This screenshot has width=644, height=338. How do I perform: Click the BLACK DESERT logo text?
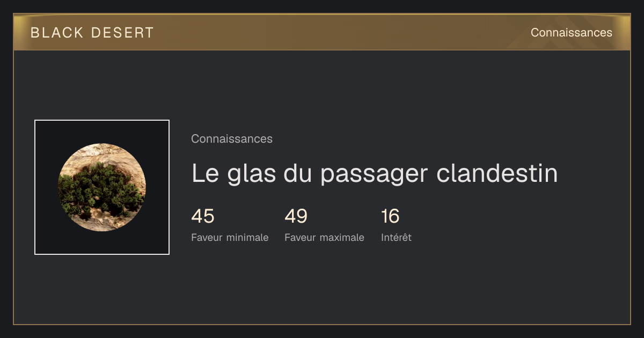tap(92, 33)
